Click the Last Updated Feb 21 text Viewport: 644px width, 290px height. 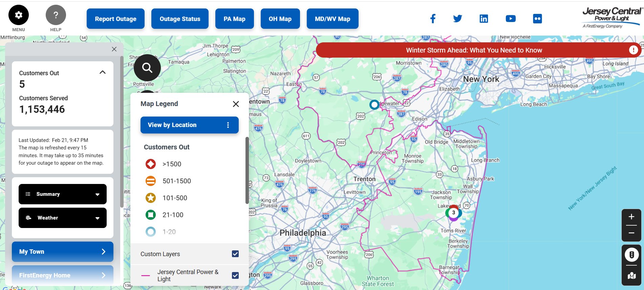(53, 140)
